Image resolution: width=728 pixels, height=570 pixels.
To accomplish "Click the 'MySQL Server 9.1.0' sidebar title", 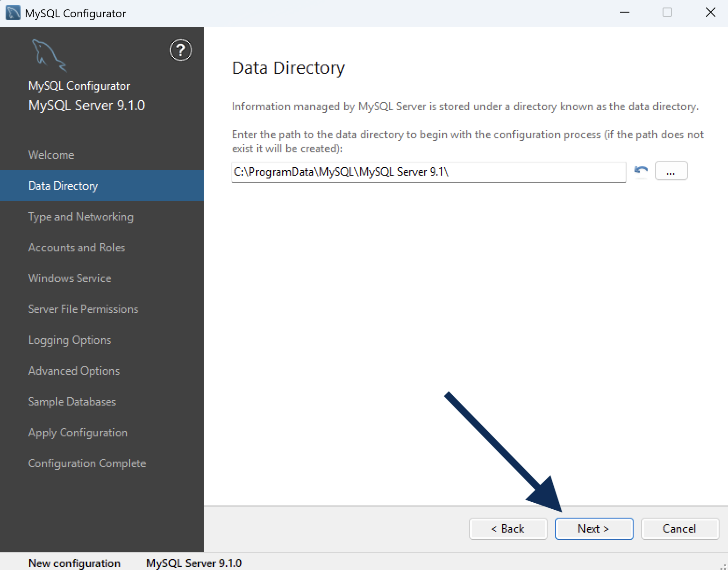I will click(x=86, y=105).
